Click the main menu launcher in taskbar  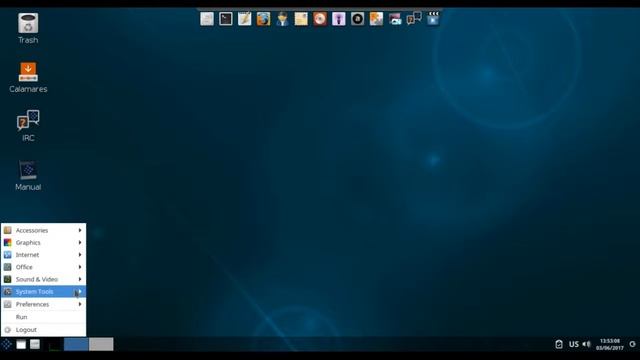7,344
